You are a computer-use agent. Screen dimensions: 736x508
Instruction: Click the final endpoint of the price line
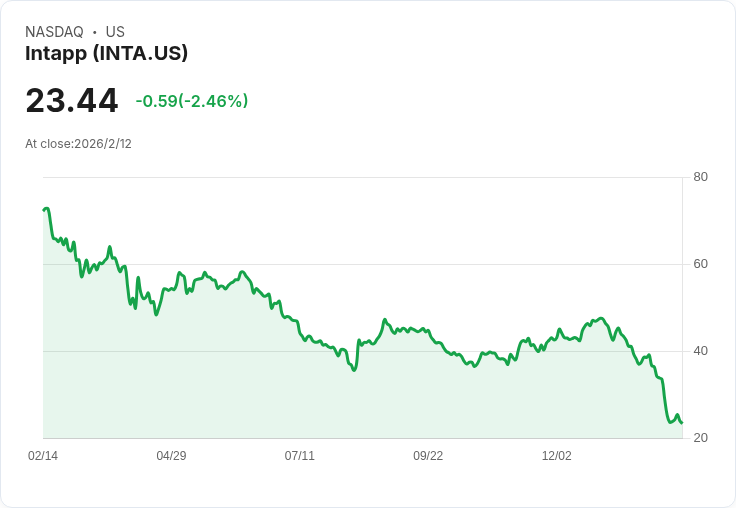click(x=682, y=423)
